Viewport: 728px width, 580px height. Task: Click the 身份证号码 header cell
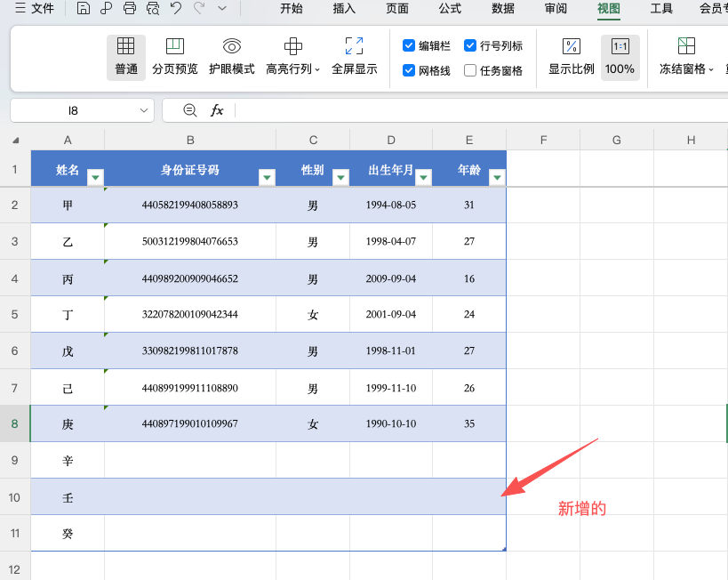190,169
